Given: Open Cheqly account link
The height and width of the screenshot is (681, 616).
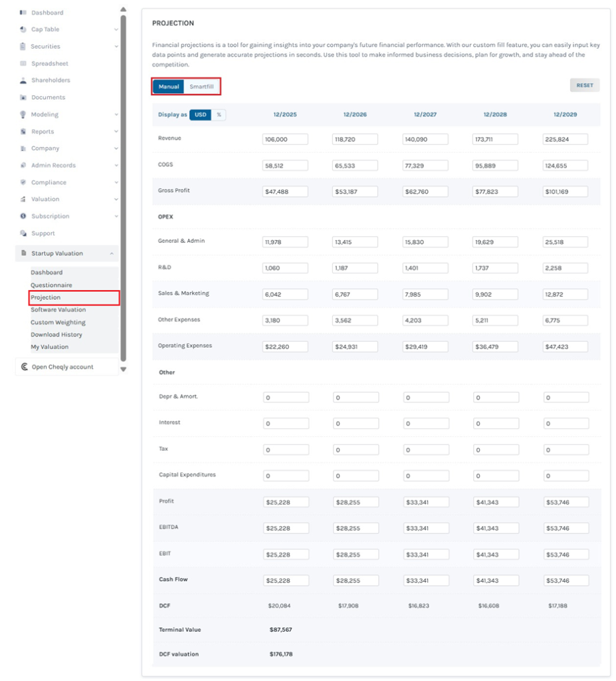Looking at the screenshot, I should coord(62,367).
